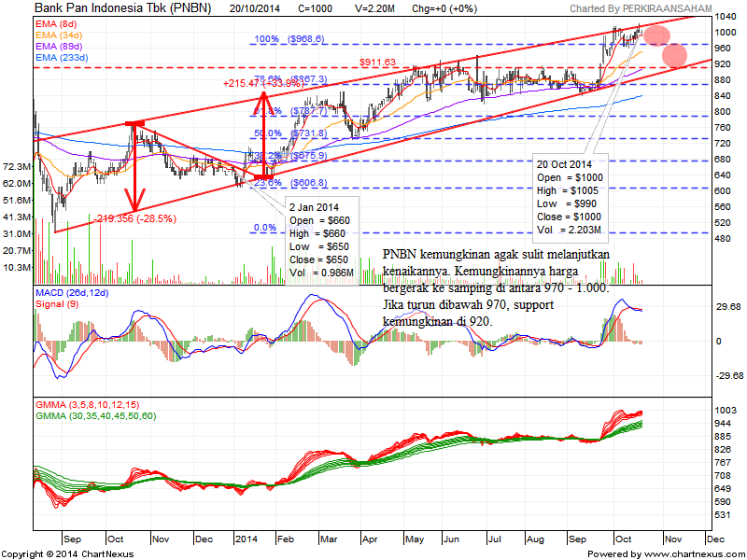Screen dimensions: 747x560
Task: Click the Charted By PERKIRAANSAHAM credit
Action: pos(646,8)
